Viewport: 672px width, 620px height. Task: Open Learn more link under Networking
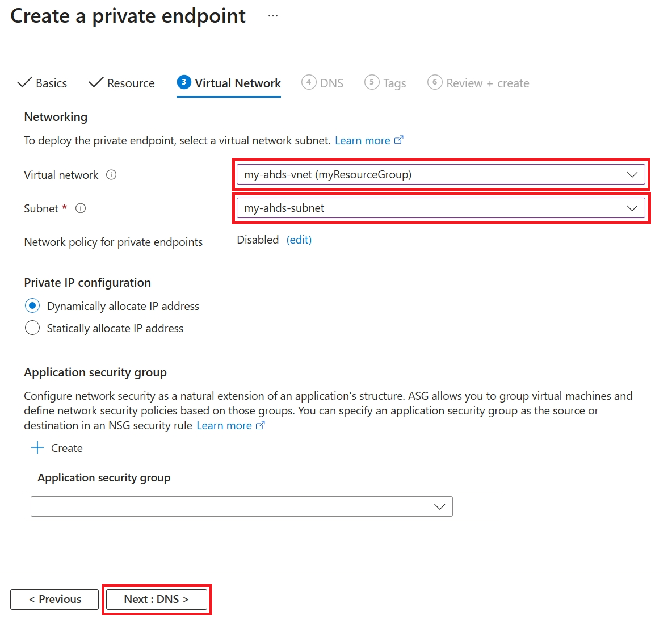(x=363, y=141)
